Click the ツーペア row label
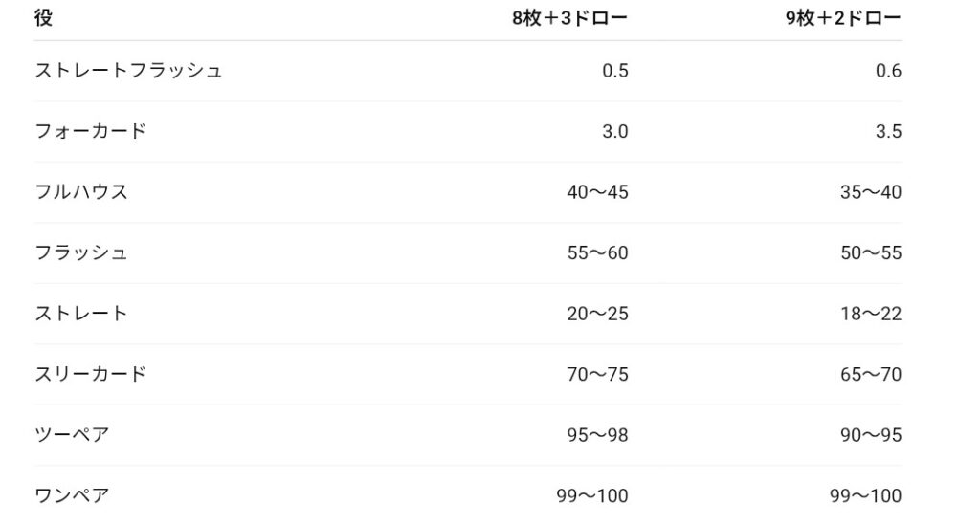The image size is (980, 525). [x=72, y=435]
